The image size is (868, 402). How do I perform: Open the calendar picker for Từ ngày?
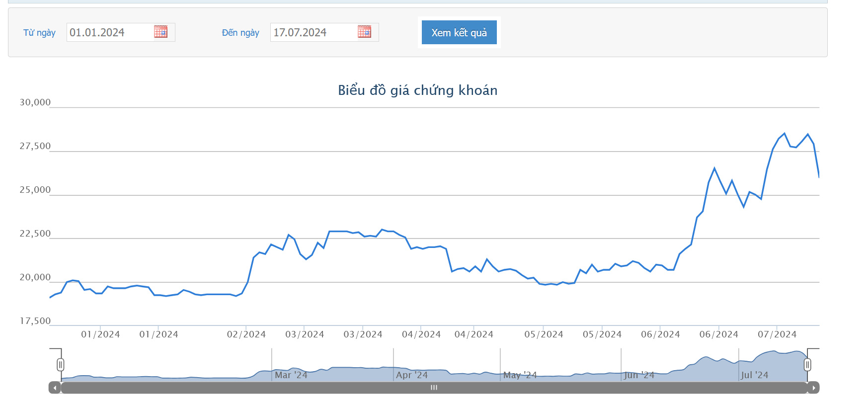click(x=160, y=32)
